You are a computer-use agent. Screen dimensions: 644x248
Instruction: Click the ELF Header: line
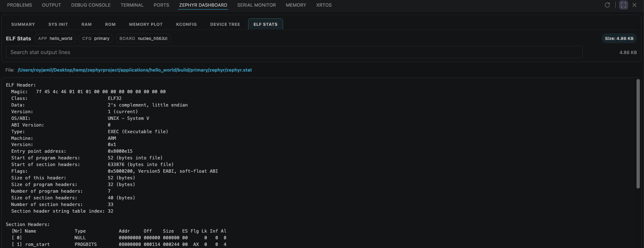(21, 85)
